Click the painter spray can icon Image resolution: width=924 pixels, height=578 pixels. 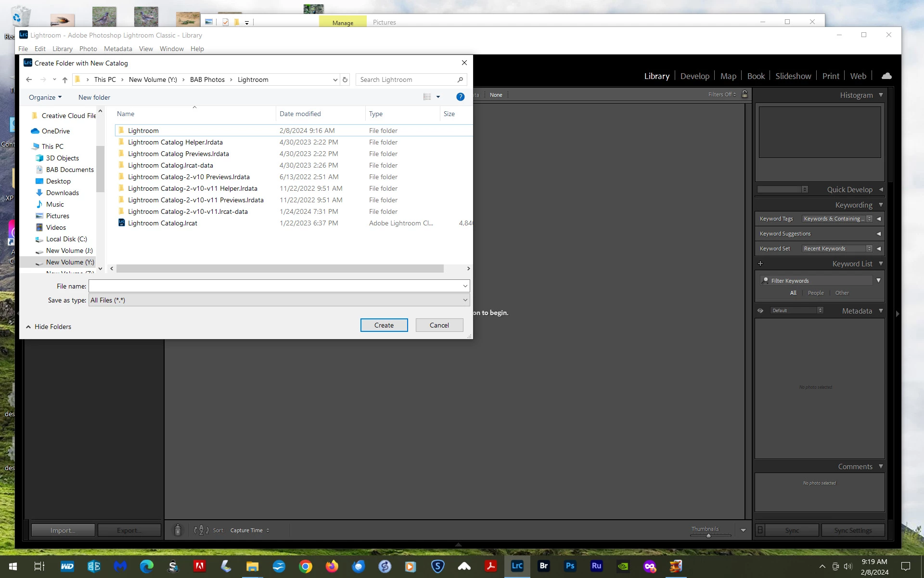(x=178, y=530)
